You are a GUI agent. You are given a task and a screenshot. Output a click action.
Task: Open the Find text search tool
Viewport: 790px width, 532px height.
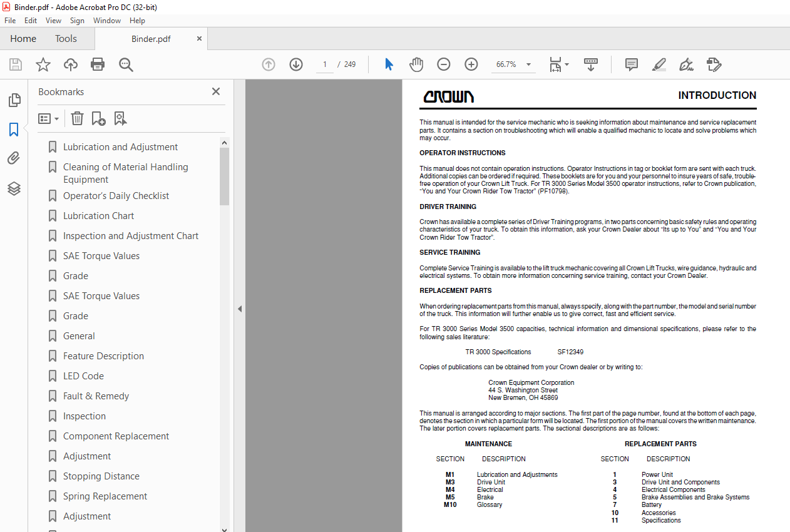(x=126, y=64)
